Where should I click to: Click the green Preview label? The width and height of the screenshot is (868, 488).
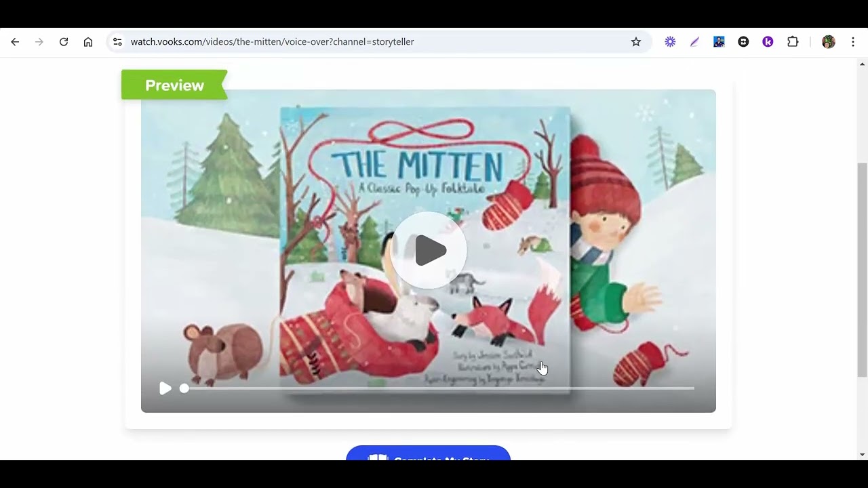(x=174, y=85)
